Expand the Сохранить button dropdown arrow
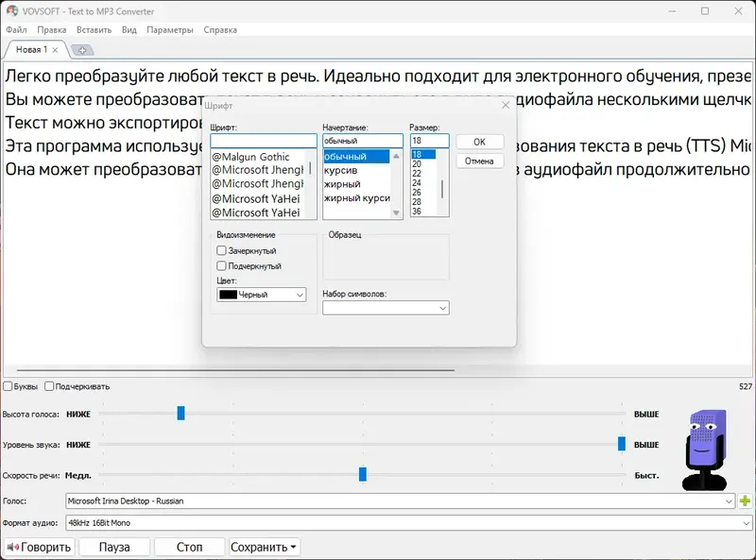Image resolution: width=756 pixels, height=560 pixels. coord(293,547)
